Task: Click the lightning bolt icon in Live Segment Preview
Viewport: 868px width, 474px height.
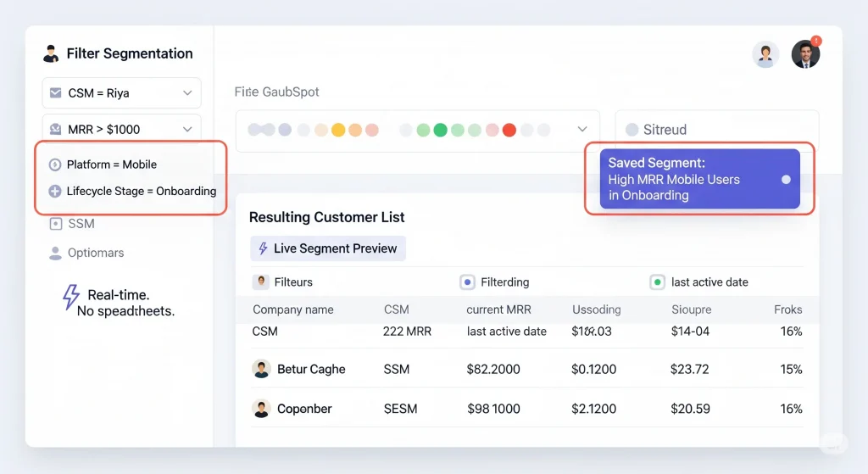Action: pyautogui.click(x=263, y=248)
